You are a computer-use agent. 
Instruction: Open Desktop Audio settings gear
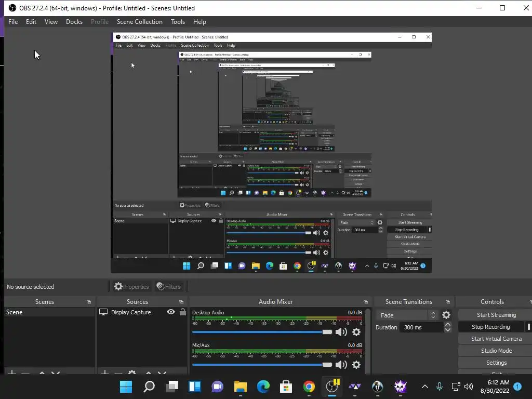pos(356,332)
